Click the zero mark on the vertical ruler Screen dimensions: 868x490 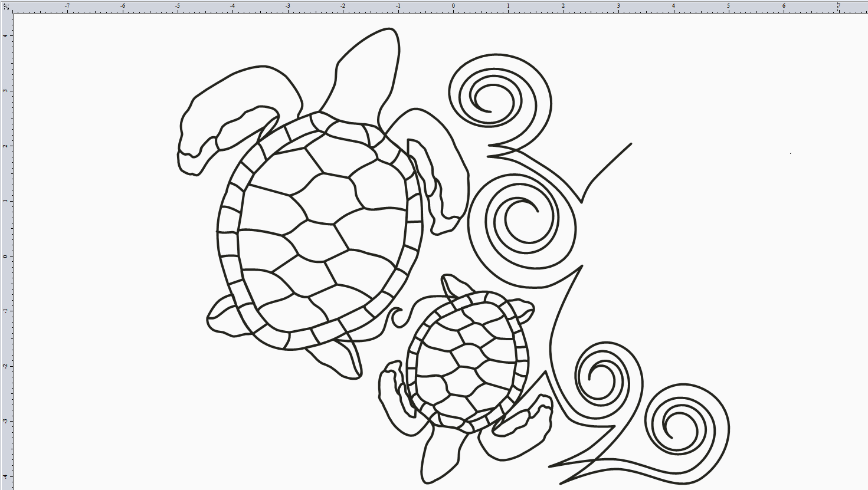6,256
